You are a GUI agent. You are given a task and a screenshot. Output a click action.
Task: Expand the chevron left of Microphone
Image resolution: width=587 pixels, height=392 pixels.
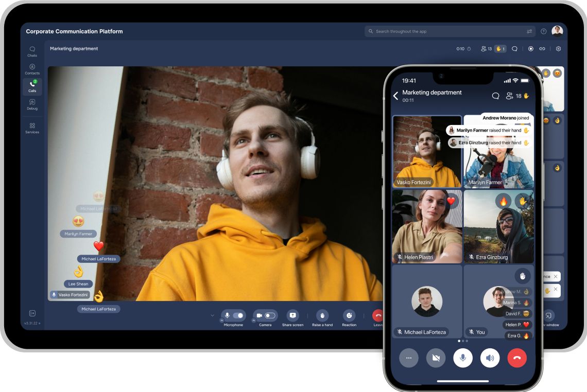coord(212,315)
